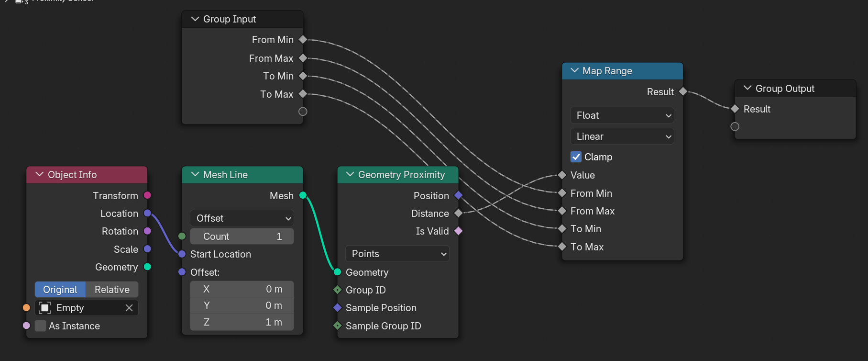The height and width of the screenshot is (361, 868).
Task: Select the Map Range node title
Action: point(607,71)
